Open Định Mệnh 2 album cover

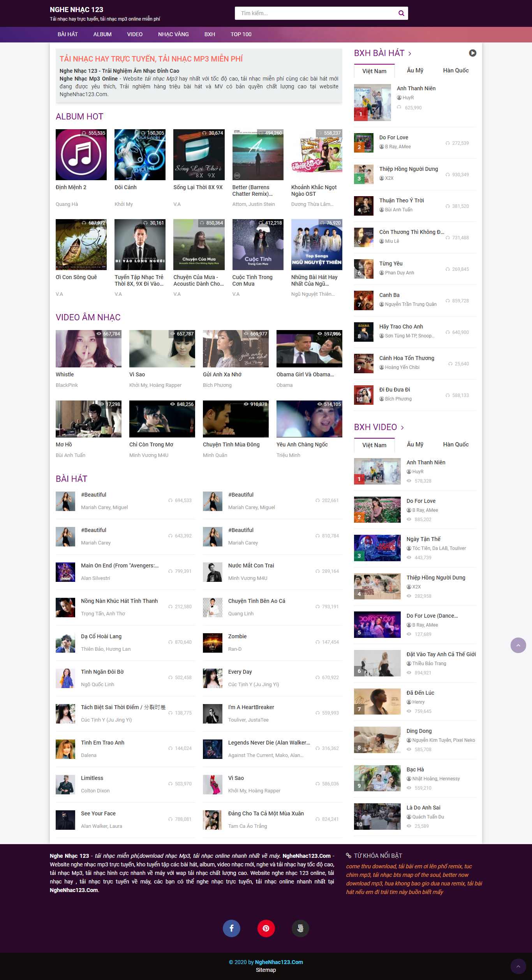[81, 155]
